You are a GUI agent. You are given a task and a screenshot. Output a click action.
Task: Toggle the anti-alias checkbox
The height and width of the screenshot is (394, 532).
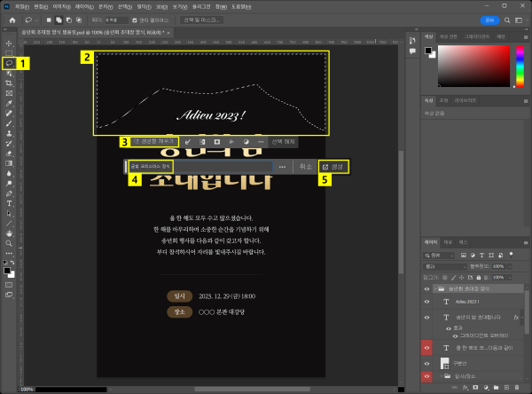(x=134, y=19)
